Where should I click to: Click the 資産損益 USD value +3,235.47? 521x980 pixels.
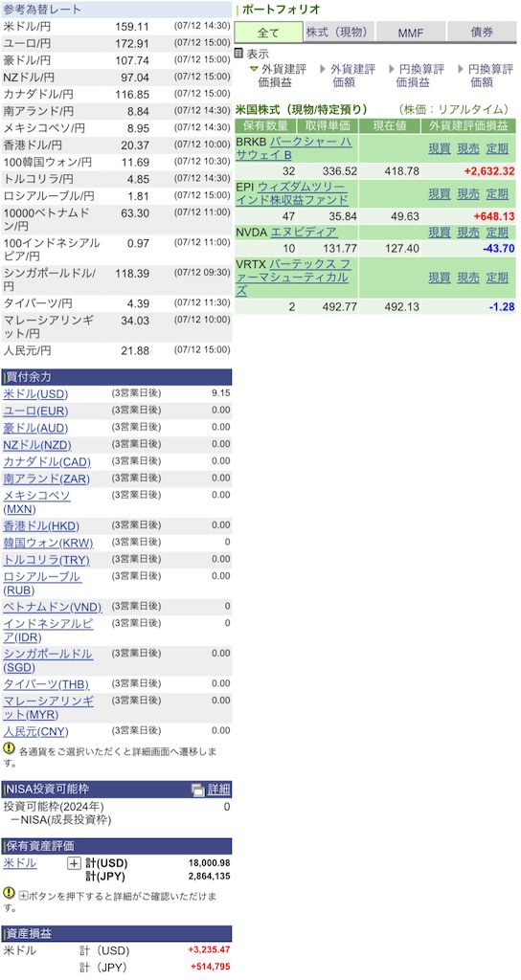pos(209,949)
